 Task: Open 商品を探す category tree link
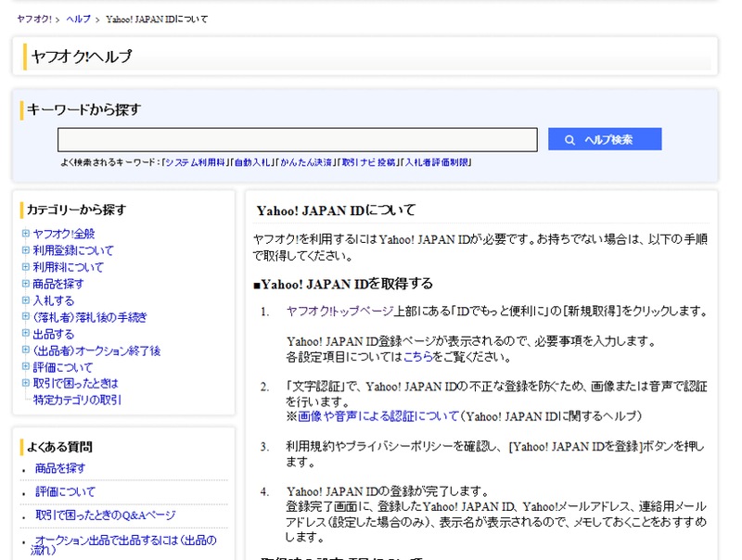tap(58, 284)
